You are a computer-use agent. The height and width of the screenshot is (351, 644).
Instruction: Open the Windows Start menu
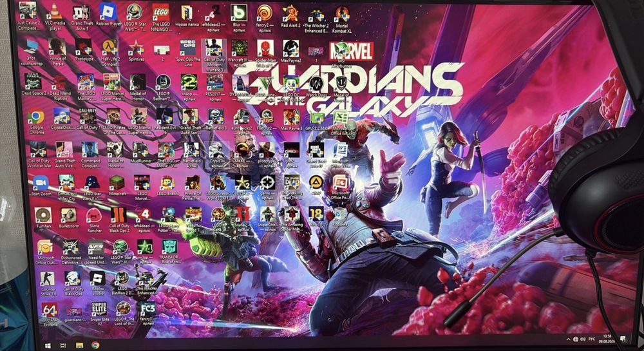point(48,346)
